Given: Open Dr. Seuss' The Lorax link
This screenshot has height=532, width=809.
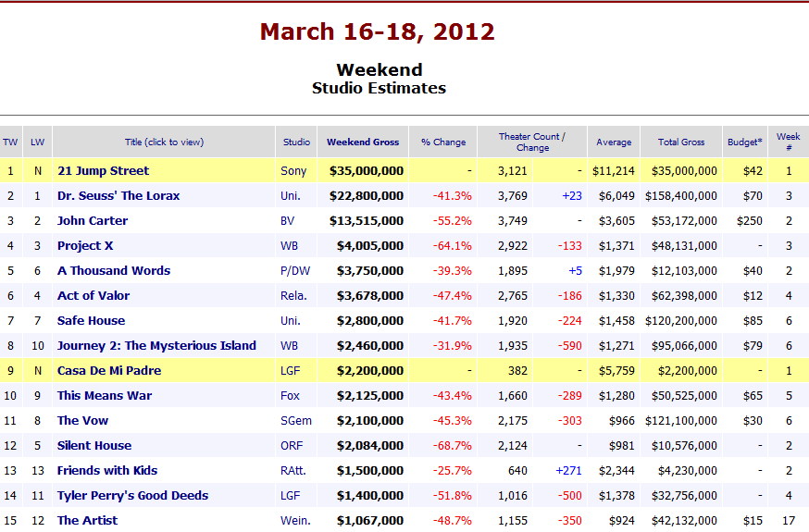Looking at the screenshot, I should click(118, 196).
